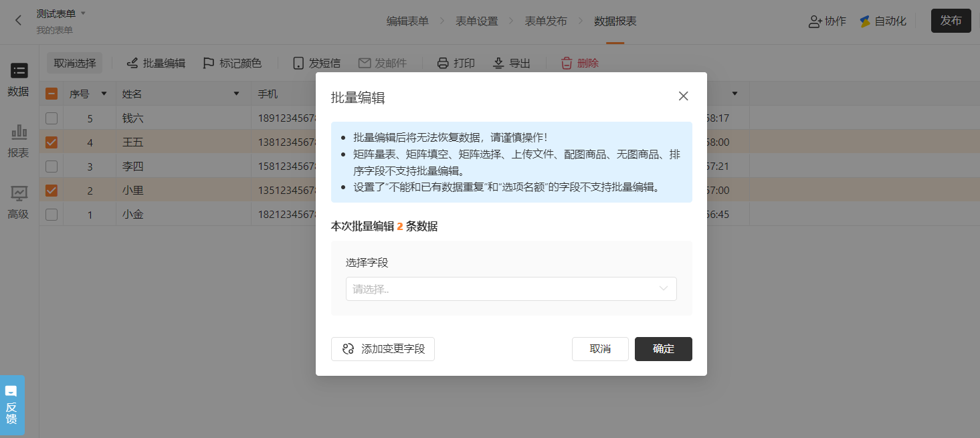980x438 pixels.
Task: Open the 姓名 column filter dropdown
Action: pos(236,94)
